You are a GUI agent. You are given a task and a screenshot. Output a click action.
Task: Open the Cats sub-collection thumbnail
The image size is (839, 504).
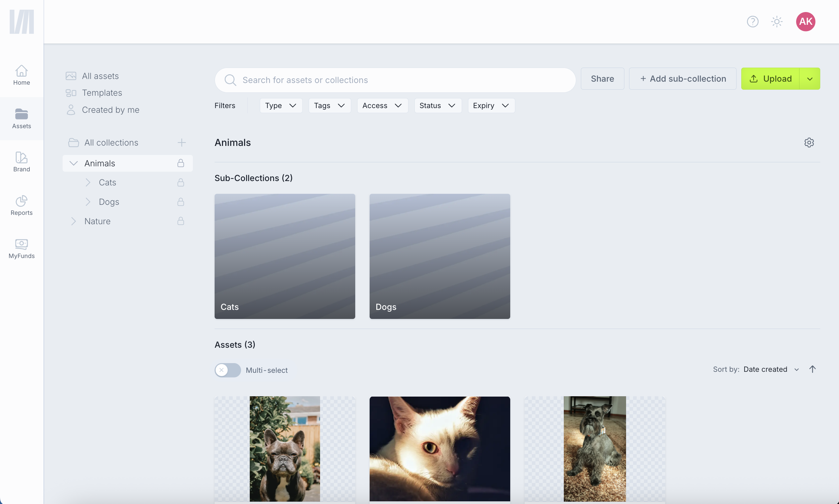pyautogui.click(x=285, y=256)
